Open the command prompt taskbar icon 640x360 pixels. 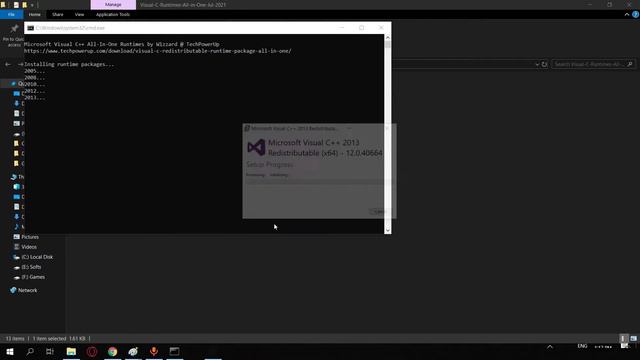175,351
